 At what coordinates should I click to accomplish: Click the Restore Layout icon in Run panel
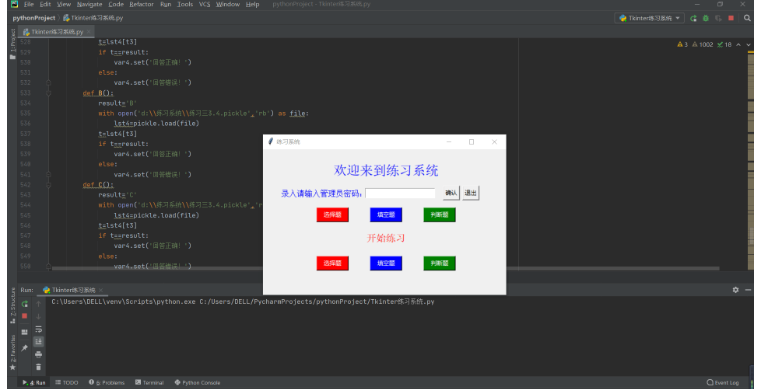click(x=25, y=333)
